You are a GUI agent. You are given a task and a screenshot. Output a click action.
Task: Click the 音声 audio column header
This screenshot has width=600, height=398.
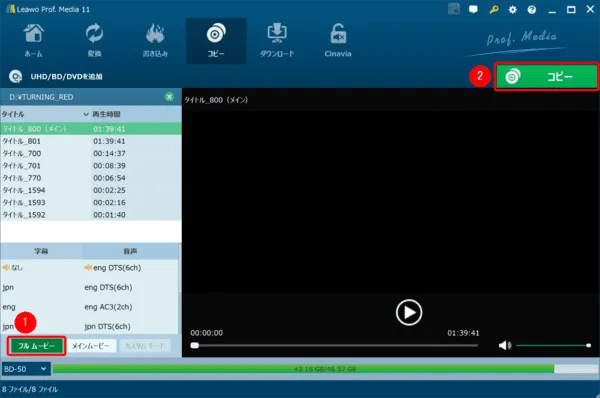130,251
